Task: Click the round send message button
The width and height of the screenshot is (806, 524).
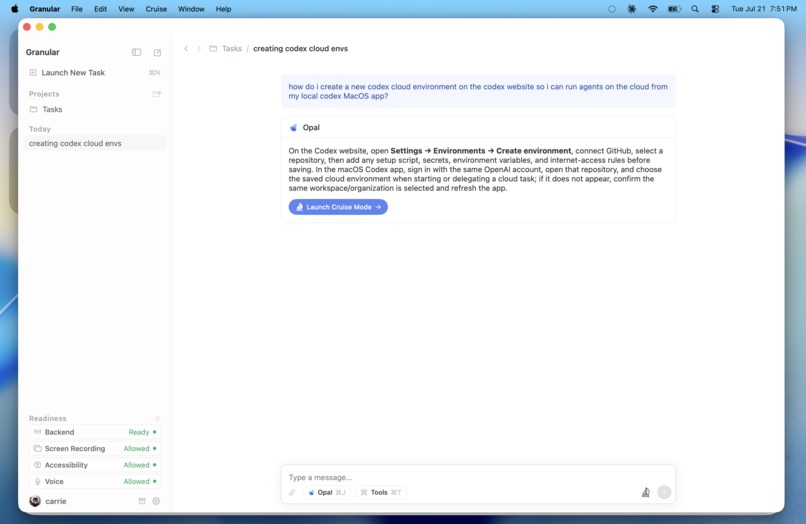Action: tap(664, 492)
